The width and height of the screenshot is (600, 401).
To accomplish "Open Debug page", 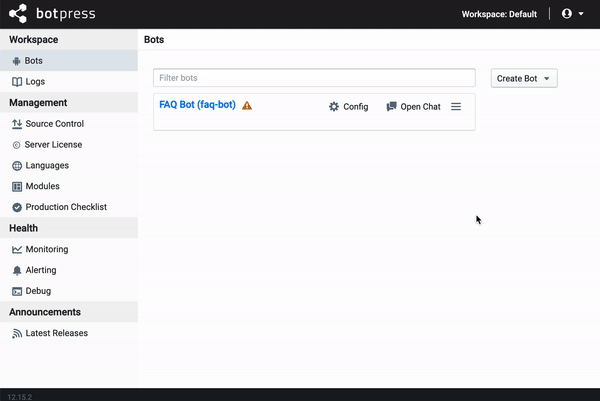I will [x=69, y=291].
